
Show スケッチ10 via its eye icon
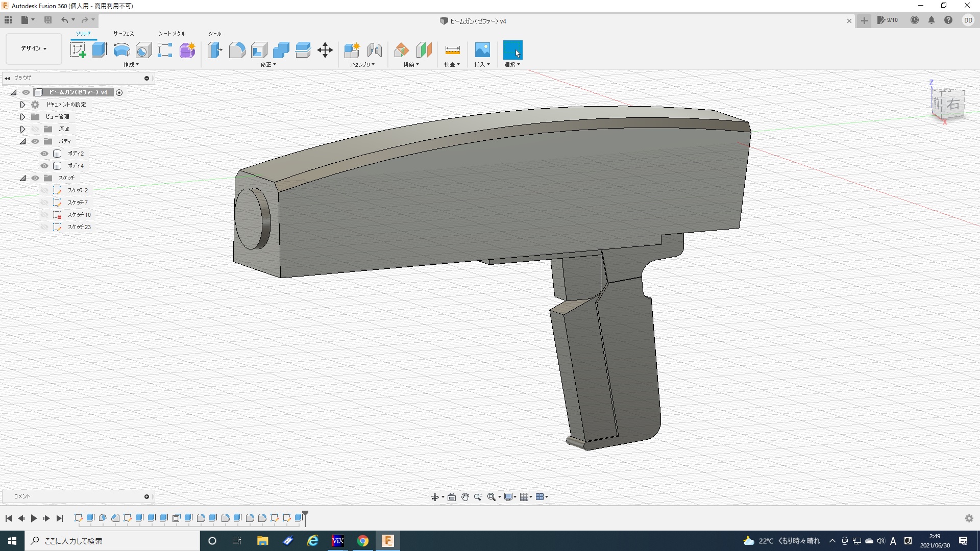pyautogui.click(x=44, y=215)
